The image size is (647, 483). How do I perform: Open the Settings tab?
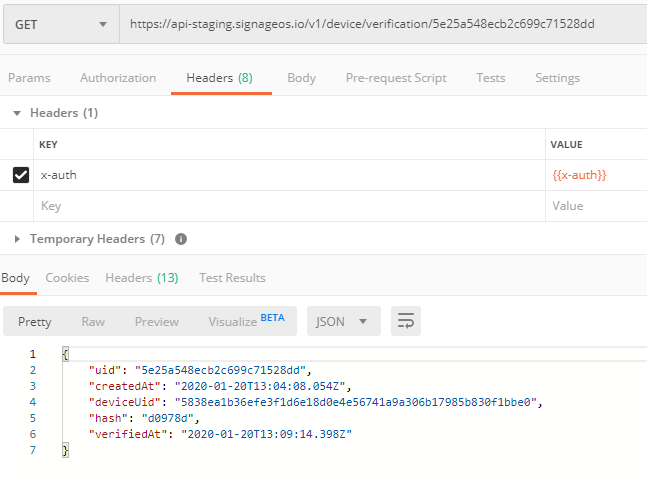[x=557, y=78]
